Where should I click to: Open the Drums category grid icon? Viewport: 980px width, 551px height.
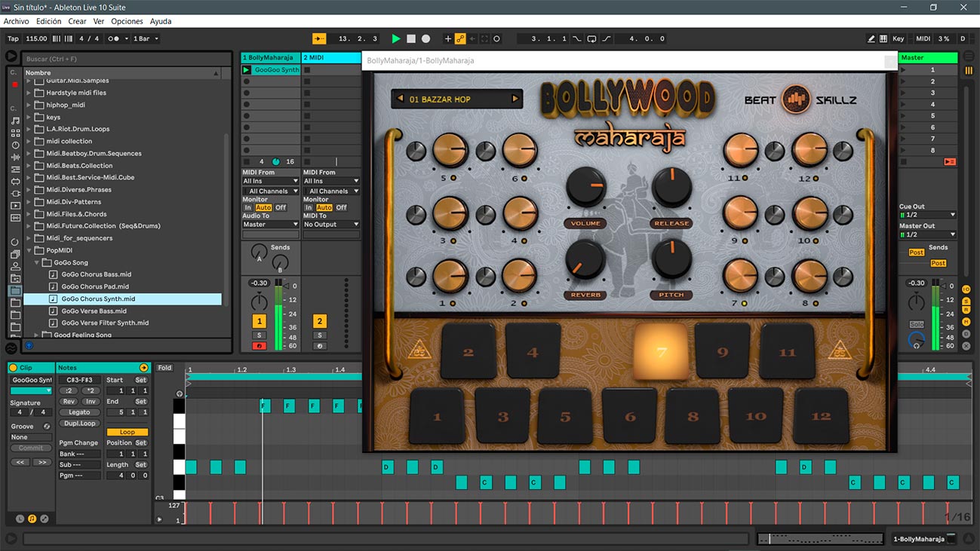click(x=15, y=133)
